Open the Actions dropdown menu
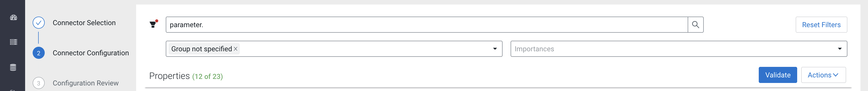This screenshot has width=868, height=91. coord(823,75)
